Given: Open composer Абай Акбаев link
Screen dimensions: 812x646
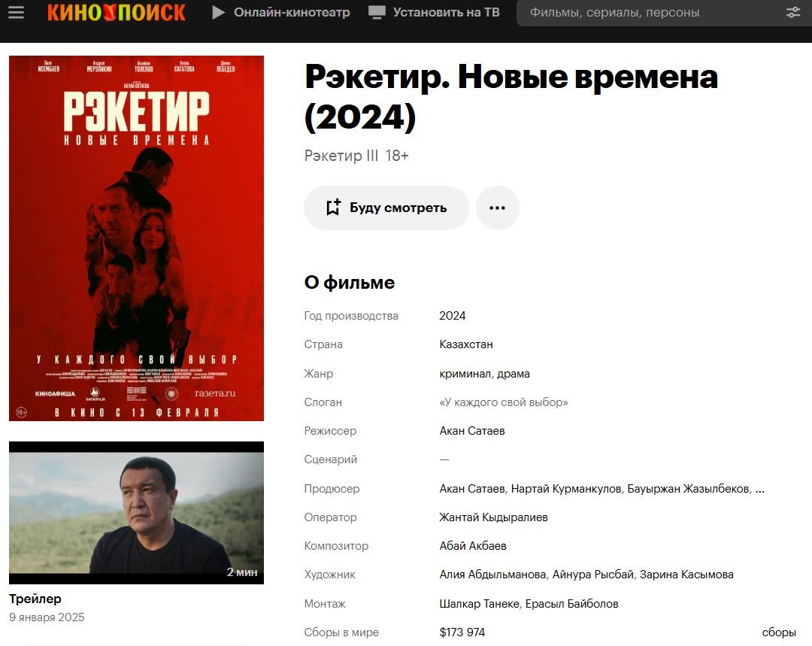Looking at the screenshot, I should point(473,545).
